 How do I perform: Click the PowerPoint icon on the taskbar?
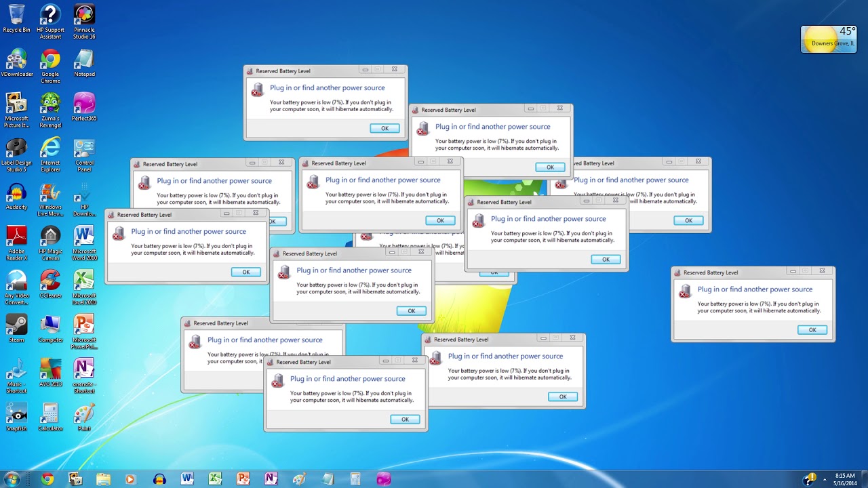point(243,479)
